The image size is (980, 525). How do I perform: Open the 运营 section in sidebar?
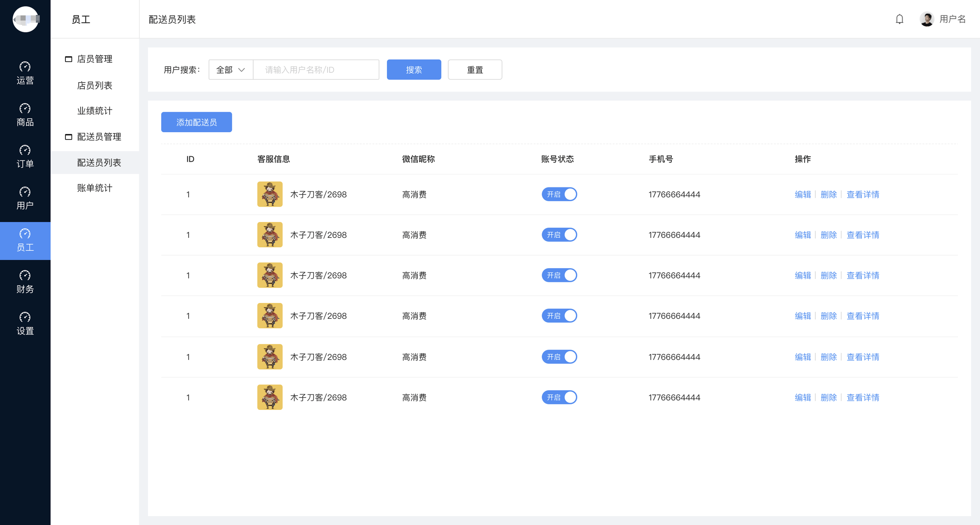pos(25,73)
